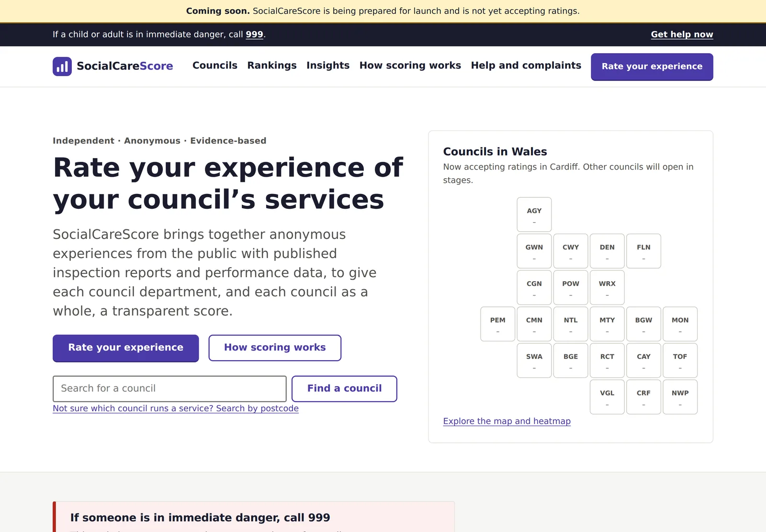Select the MTY council tile
This screenshot has width=766, height=532.
(x=607, y=324)
